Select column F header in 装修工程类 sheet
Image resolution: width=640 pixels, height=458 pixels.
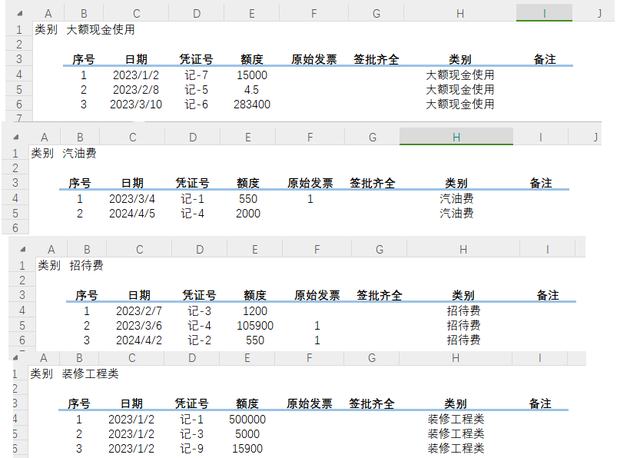click(x=309, y=358)
